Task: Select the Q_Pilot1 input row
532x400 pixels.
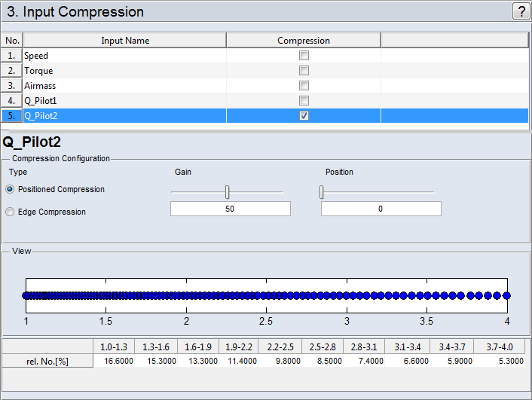Action: 124,101
